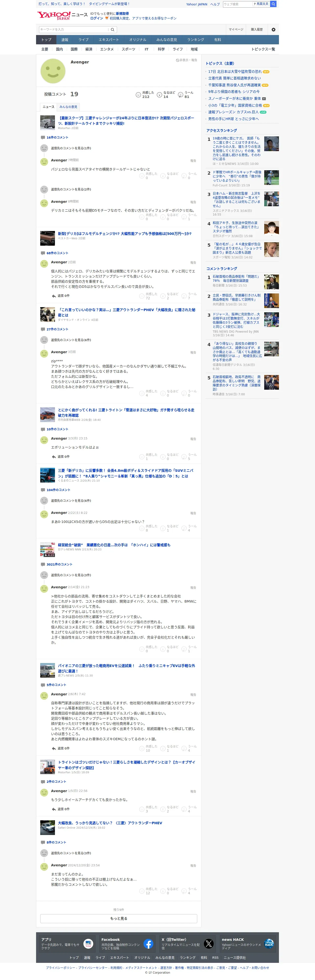
Task: Click comment bubble icon next to 16件のコメント
Action: [x=43, y=138]
